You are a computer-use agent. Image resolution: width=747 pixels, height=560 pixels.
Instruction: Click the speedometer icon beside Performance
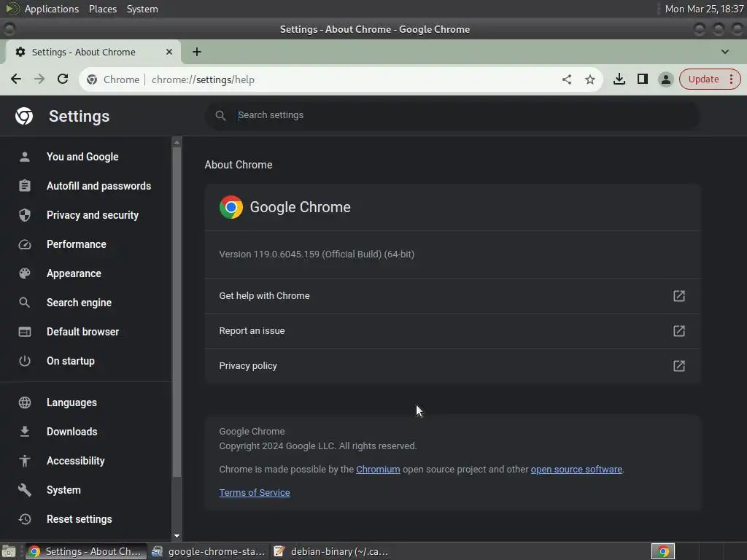tap(25, 244)
